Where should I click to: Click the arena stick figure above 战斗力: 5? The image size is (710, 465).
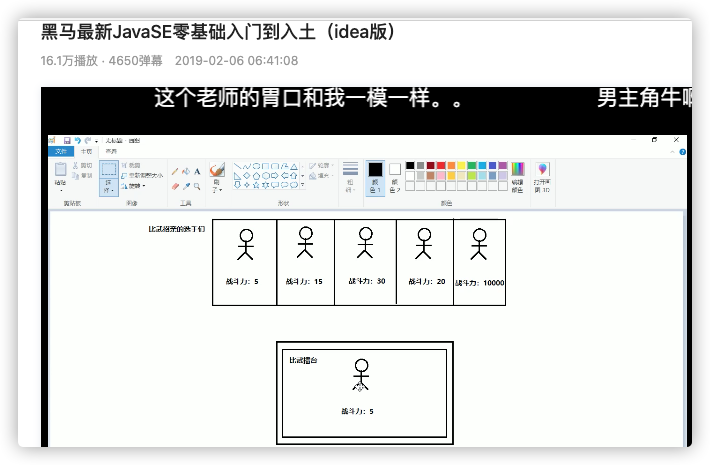361,375
